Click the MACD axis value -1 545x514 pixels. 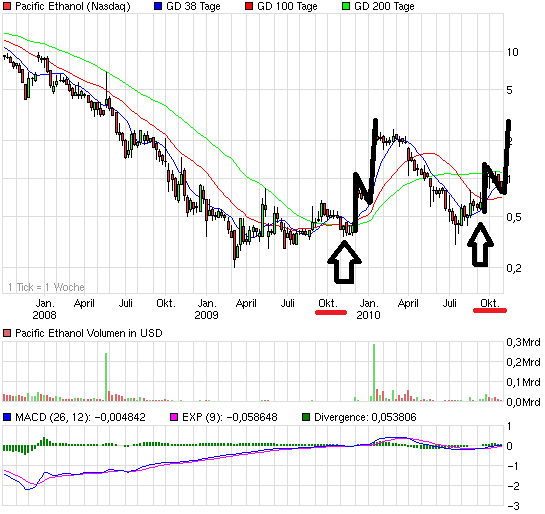coord(513,466)
